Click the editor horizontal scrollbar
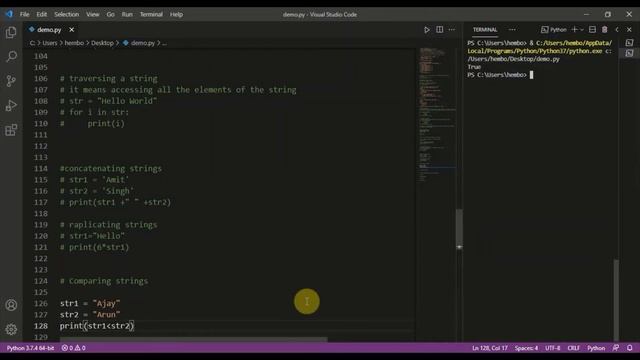Viewport: 640px width, 360px height. (x=193, y=339)
